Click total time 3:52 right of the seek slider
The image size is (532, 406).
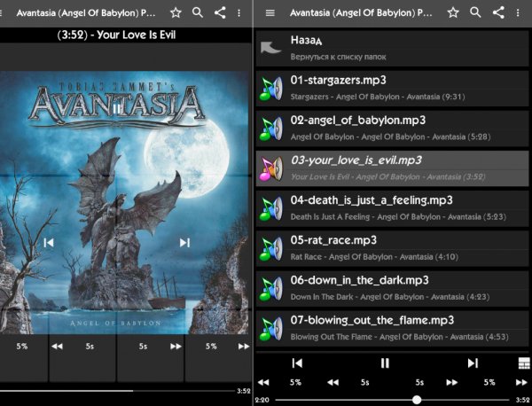click(x=522, y=400)
